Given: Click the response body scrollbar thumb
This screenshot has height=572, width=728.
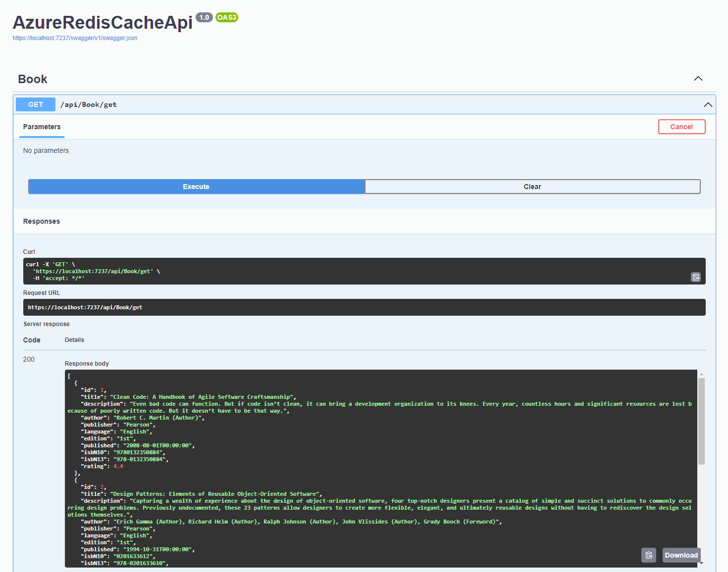Looking at the screenshot, I should tap(701, 422).
